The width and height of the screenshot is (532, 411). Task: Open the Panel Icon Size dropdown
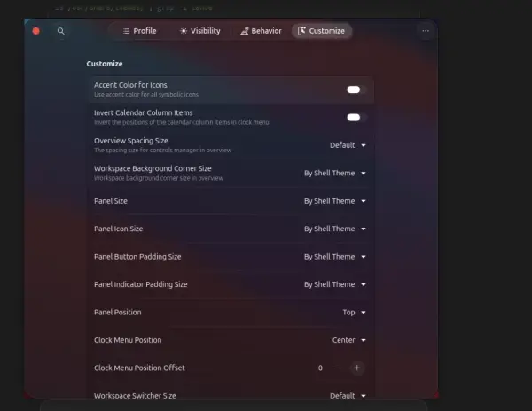pyautogui.click(x=335, y=229)
